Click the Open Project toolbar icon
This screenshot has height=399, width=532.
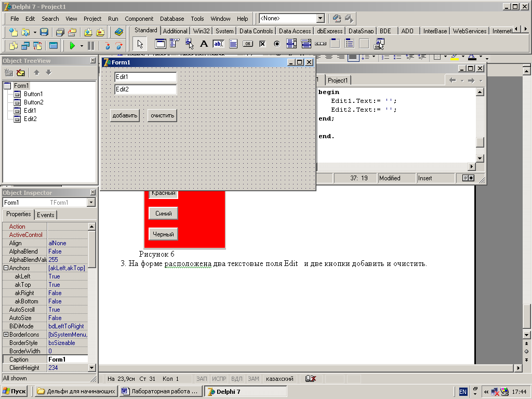pyautogui.click(x=72, y=32)
